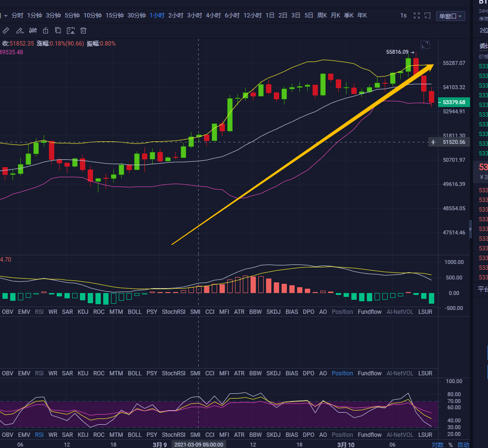Select the 3小时 timeframe
Screen dimensions: 488x448
pyautogui.click(x=194, y=15)
